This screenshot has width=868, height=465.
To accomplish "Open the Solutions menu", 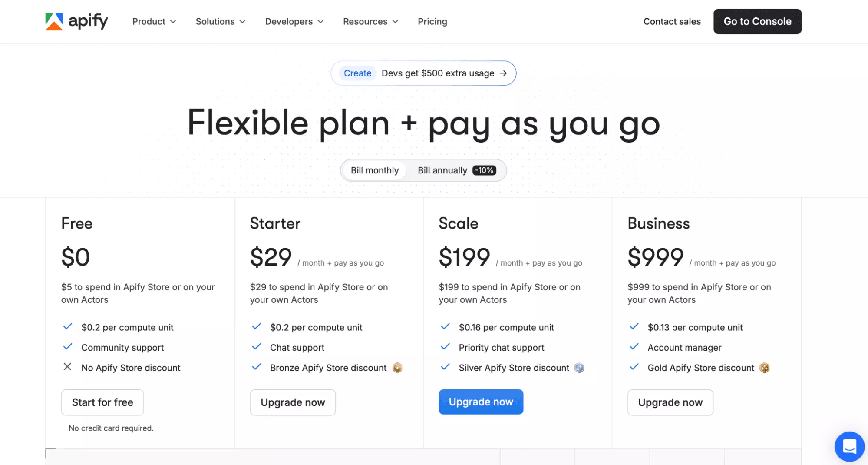I will pos(220,21).
